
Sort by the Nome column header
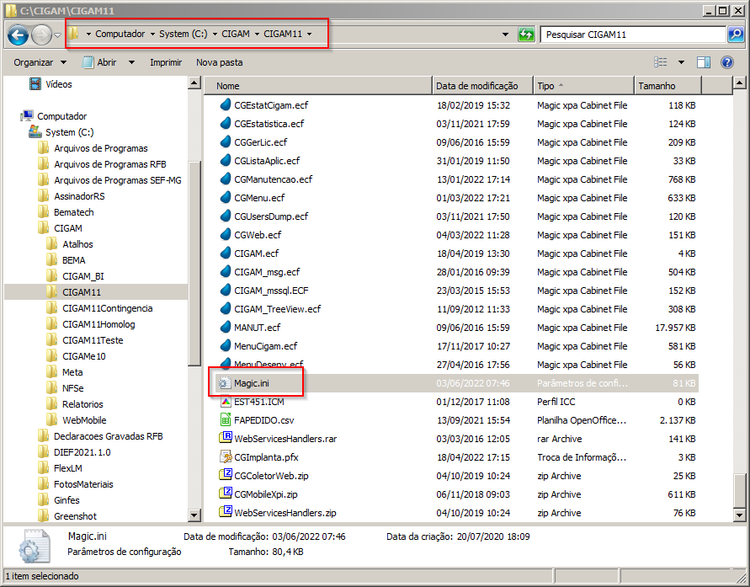(x=319, y=86)
